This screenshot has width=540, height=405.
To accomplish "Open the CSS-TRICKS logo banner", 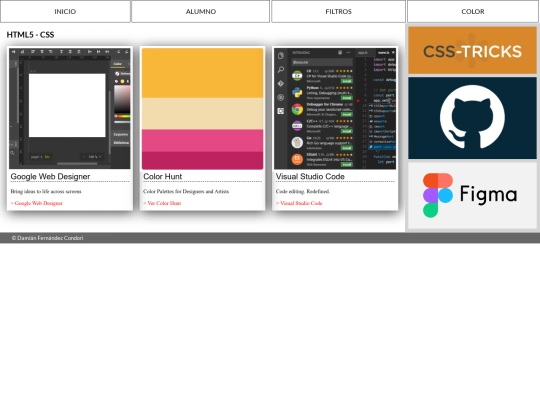I will [x=472, y=51].
